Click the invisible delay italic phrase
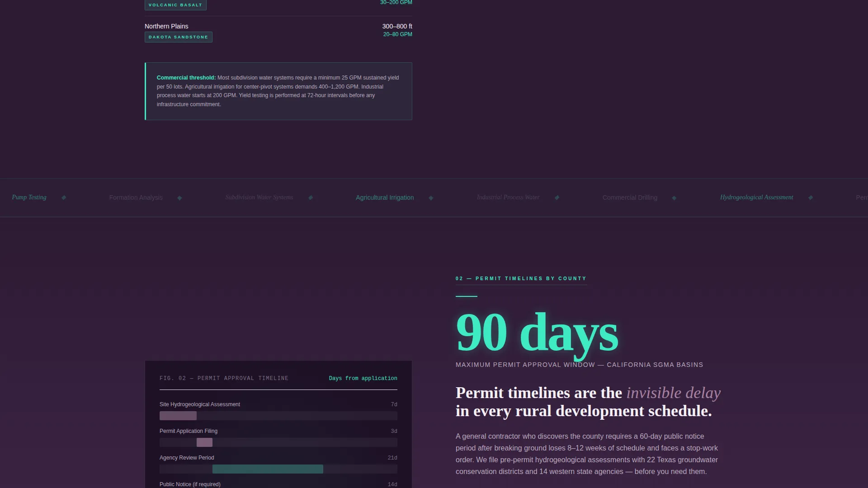Image resolution: width=868 pixels, height=488 pixels. click(674, 393)
